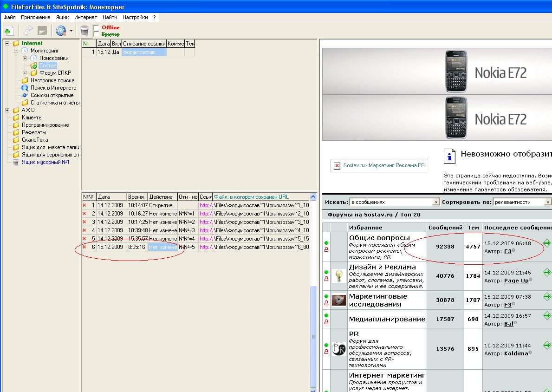
Task: Open the Приложение menu
Action: click(x=36, y=17)
